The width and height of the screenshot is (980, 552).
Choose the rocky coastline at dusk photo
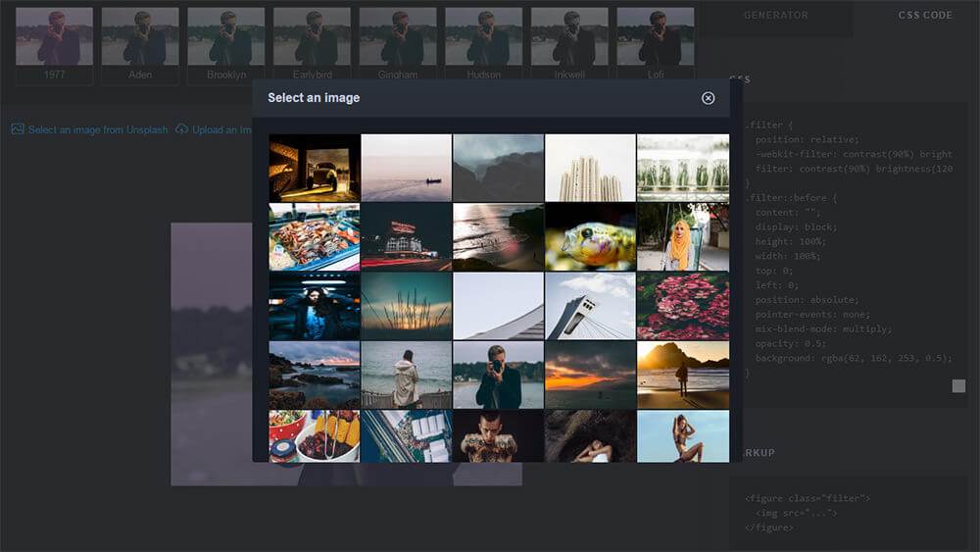coord(315,376)
